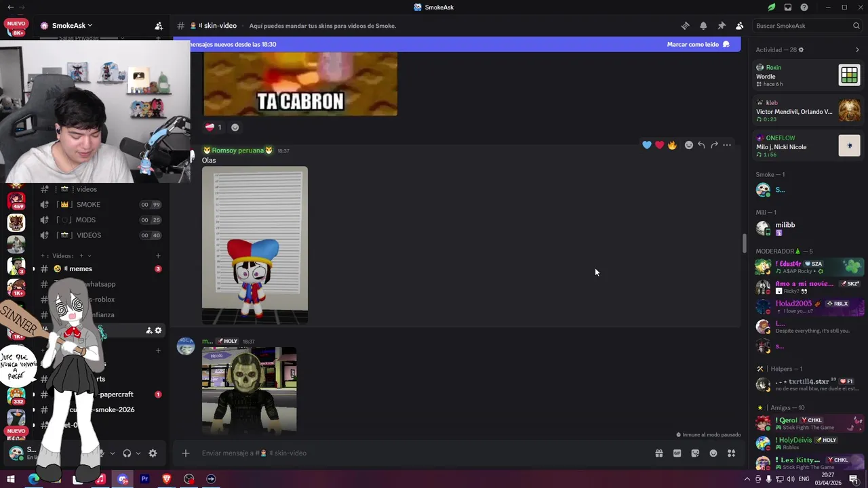
Task: Open the Threads icon in channel header
Action: click(685, 26)
